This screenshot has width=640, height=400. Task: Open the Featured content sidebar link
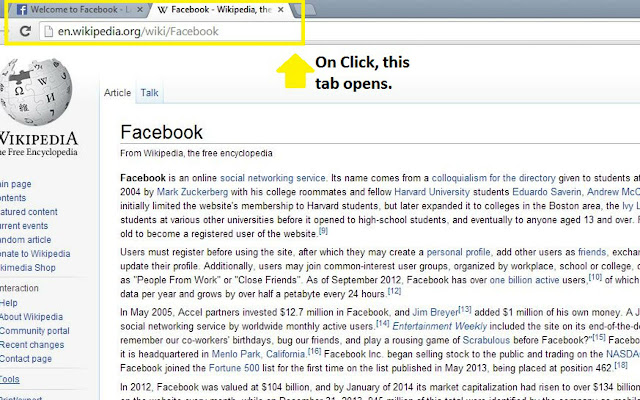point(29,212)
